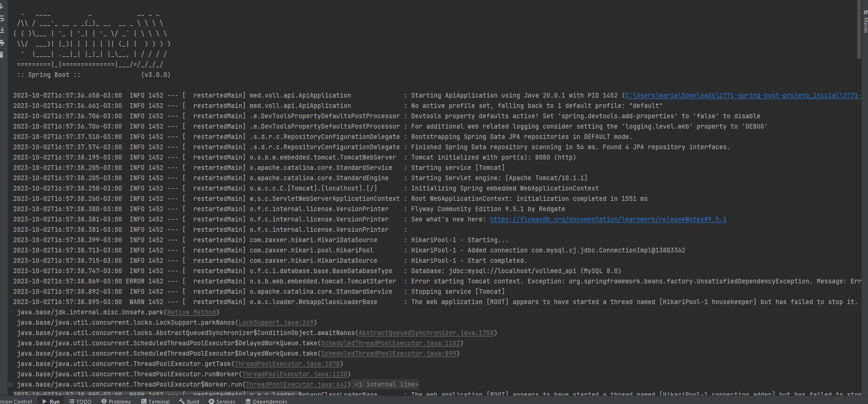Expand the stack trace fold plus icon
Screen dimensions: 868x404
click(10, 384)
